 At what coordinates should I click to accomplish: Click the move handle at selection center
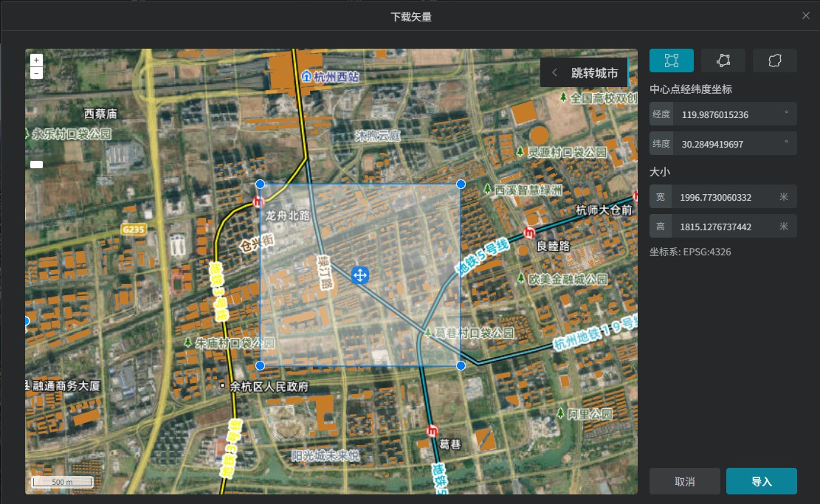click(360, 275)
